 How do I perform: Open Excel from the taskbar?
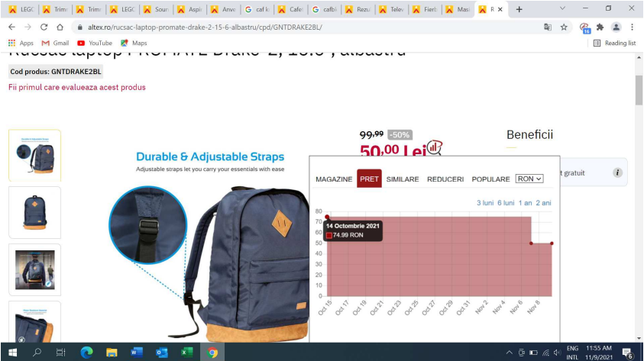point(186,352)
